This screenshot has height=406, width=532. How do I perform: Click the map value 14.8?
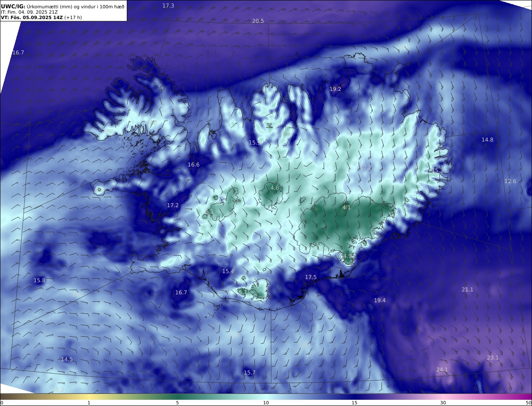[x=487, y=139]
